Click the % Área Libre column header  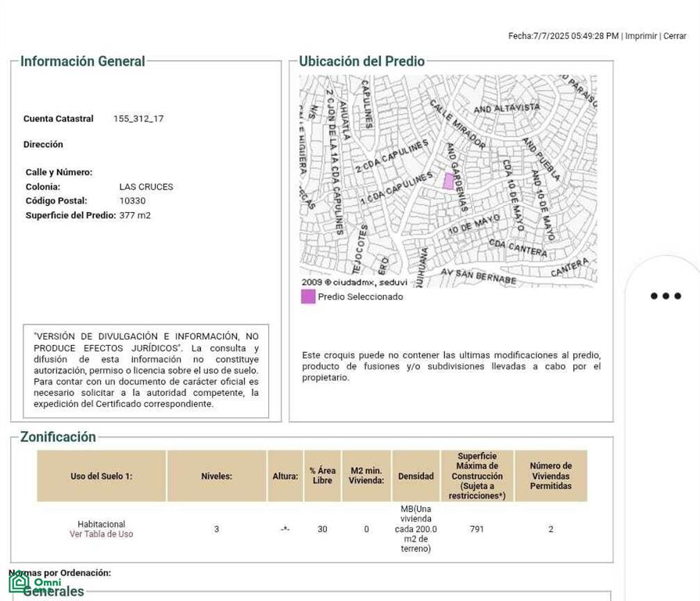[322, 476]
